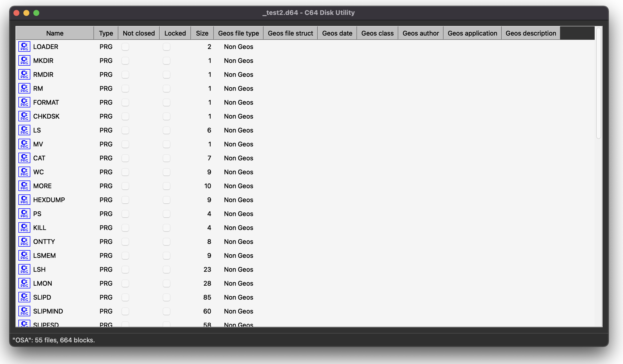Click the green zoom window button
Viewport: 623px width, 364px height.
[x=36, y=13]
